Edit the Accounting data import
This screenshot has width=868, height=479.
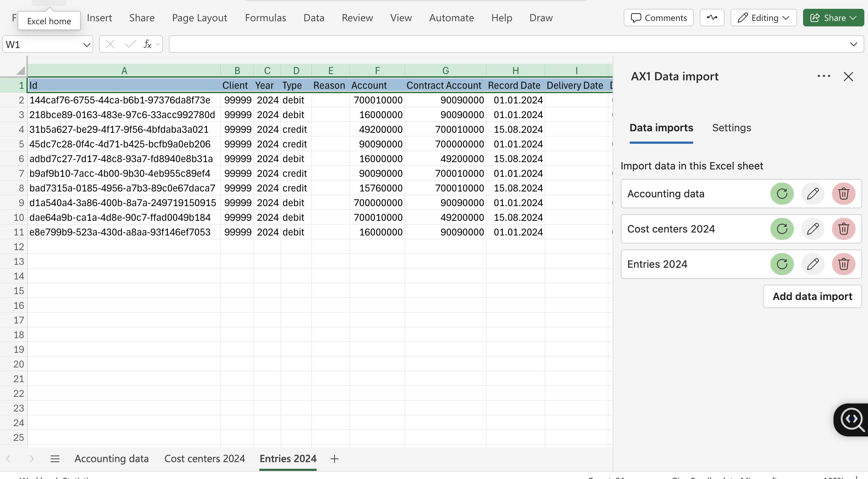pyautogui.click(x=813, y=194)
